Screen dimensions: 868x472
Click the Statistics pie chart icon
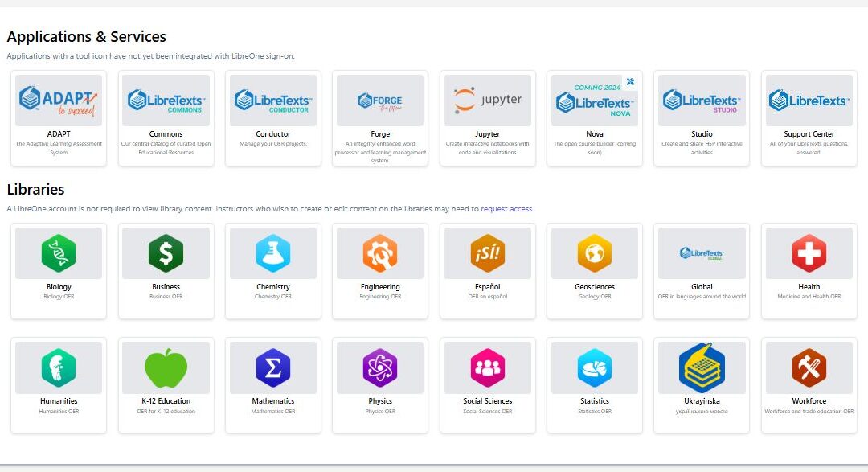[x=595, y=367]
